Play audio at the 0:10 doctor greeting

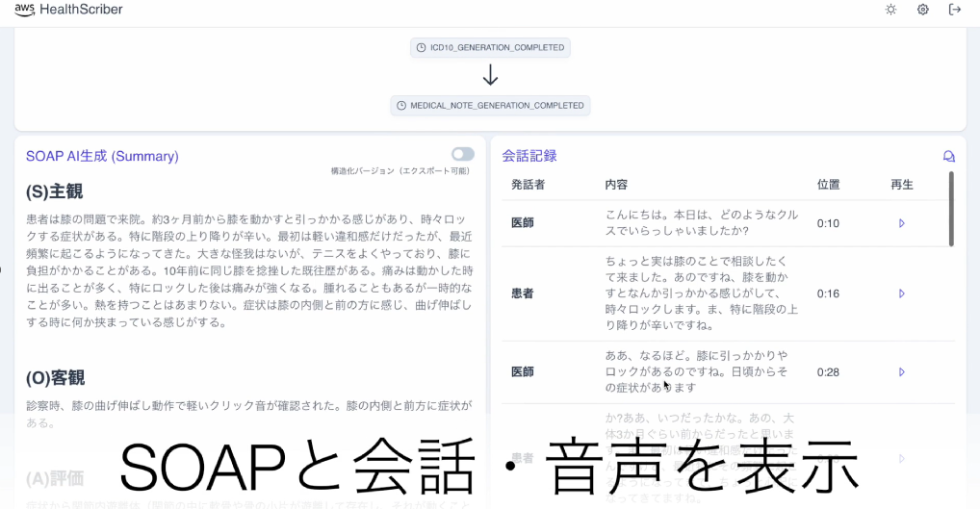click(902, 223)
